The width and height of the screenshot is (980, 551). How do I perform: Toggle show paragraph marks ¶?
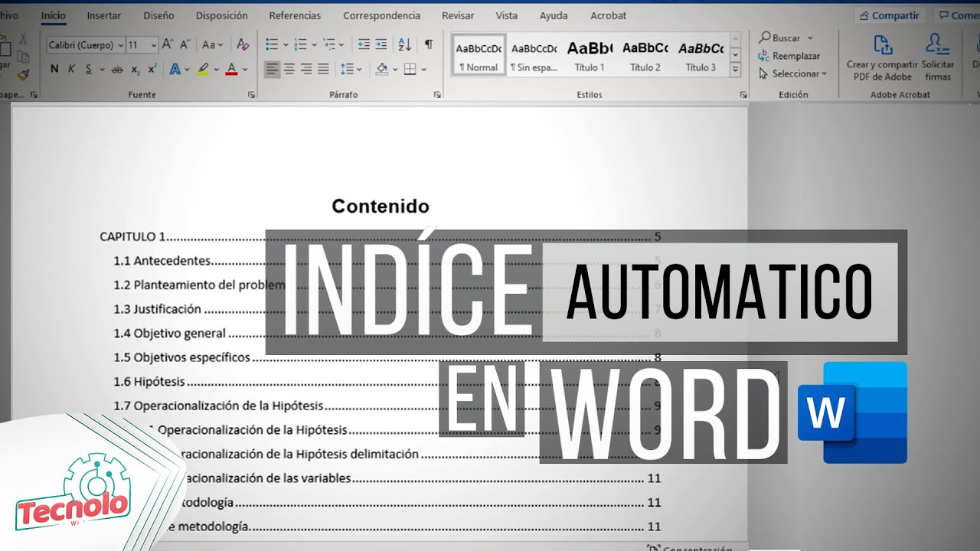point(429,45)
